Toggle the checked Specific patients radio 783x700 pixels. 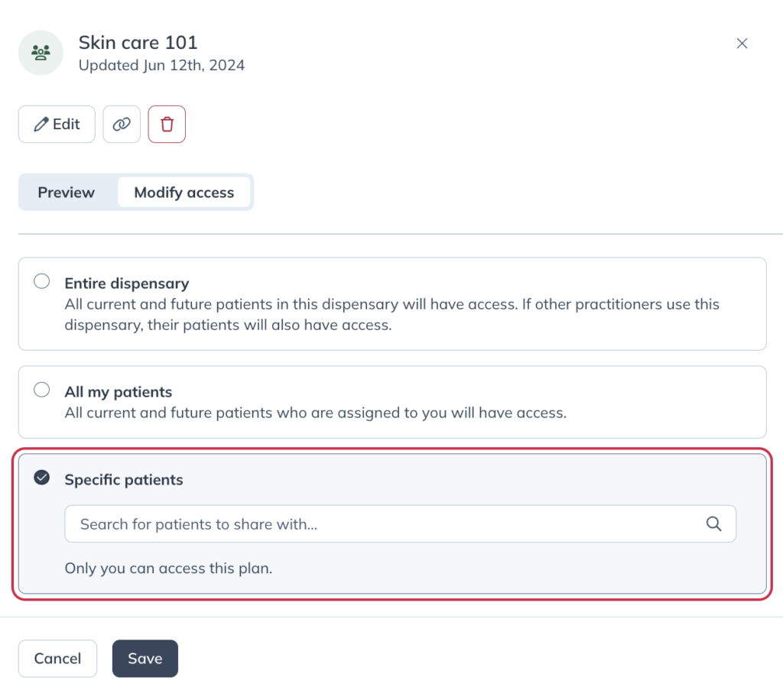pyautogui.click(x=42, y=478)
